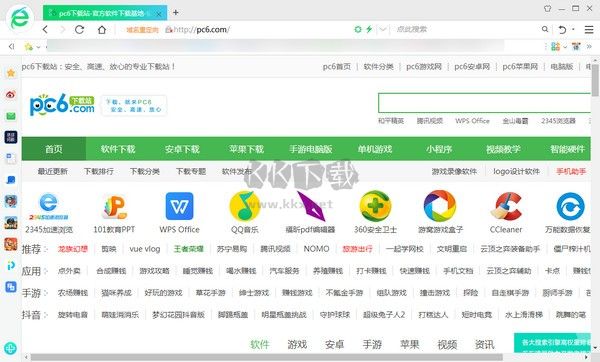Select the 单机游戏 navigation tab

tap(375, 149)
